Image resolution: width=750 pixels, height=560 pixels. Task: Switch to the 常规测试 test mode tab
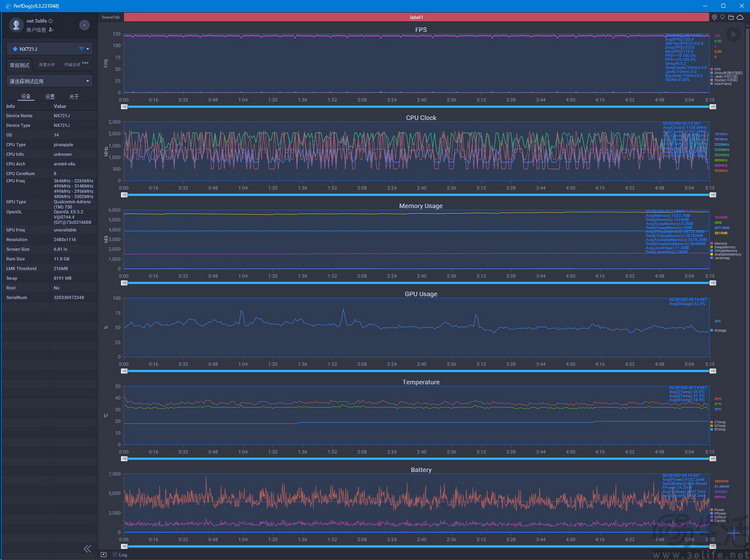tap(20, 65)
